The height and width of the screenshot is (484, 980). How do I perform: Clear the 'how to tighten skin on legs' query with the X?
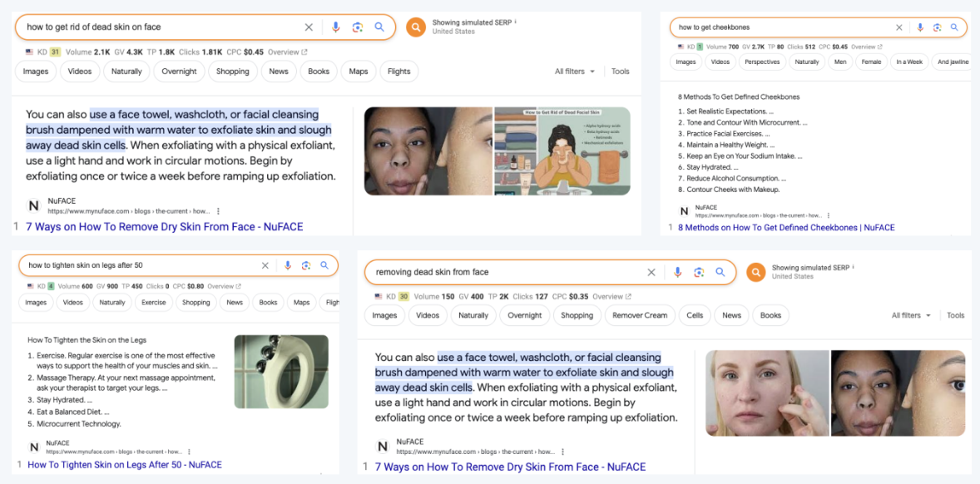[x=265, y=265]
